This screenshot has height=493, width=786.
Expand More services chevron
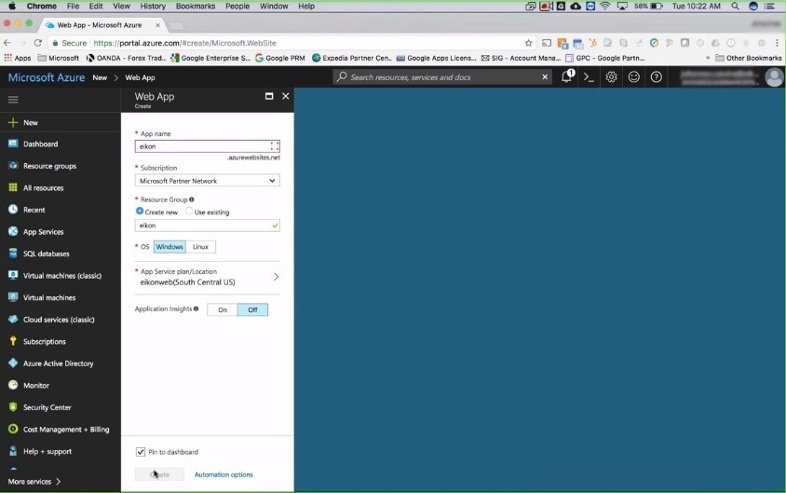[x=58, y=481]
